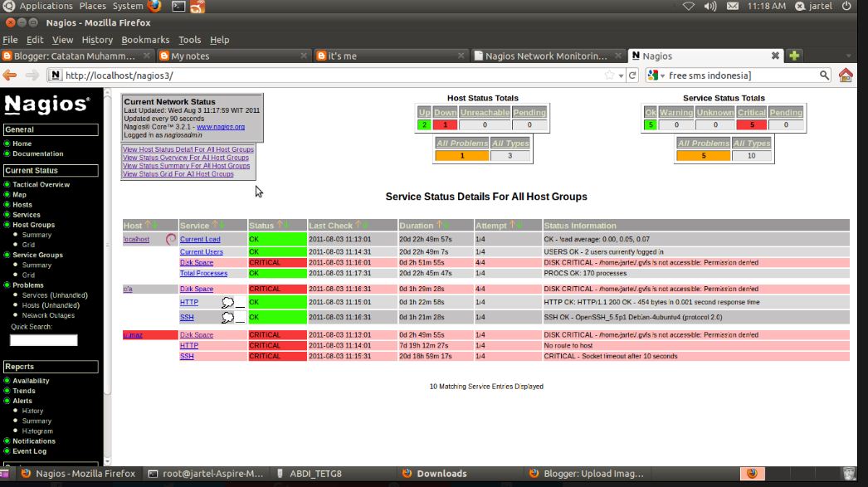Click sidebar scrollbar down arrow
The height and width of the screenshot is (487, 868).
(107, 461)
